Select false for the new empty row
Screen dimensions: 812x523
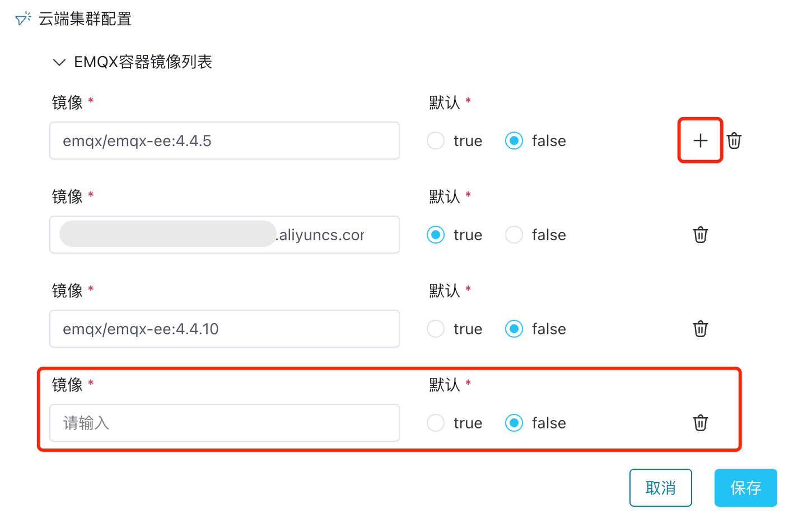tap(514, 423)
